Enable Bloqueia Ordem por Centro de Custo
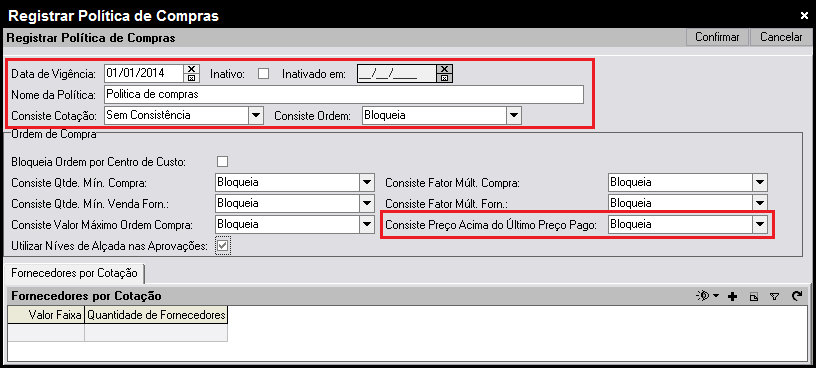Image resolution: width=816 pixels, height=368 pixels. 223,161
